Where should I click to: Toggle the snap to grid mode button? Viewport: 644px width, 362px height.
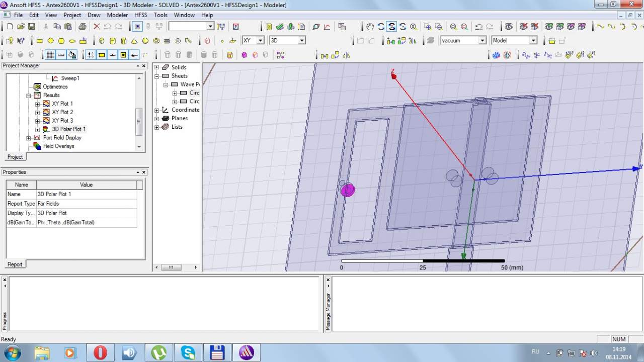(x=91, y=55)
